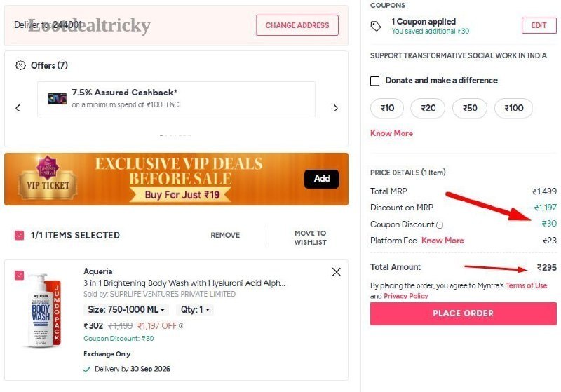Click info icon beside ₹1,197 OFF
The width and height of the screenshot is (561, 392).
(181, 326)
